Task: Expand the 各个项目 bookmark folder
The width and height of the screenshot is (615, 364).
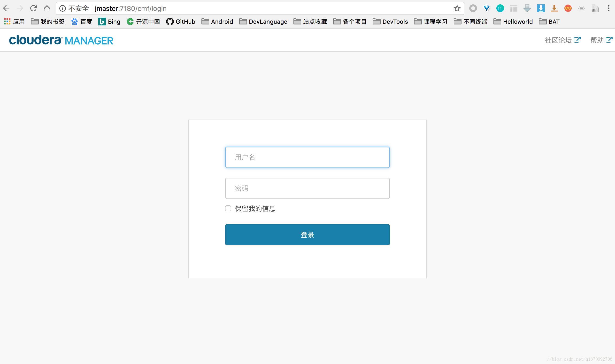Action: coord(350,22)
